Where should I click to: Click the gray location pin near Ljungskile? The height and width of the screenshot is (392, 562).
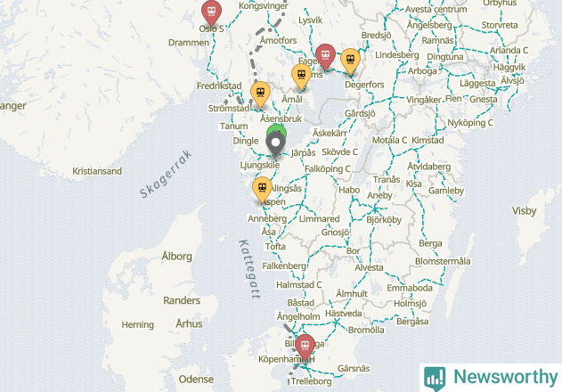point(275,143)
